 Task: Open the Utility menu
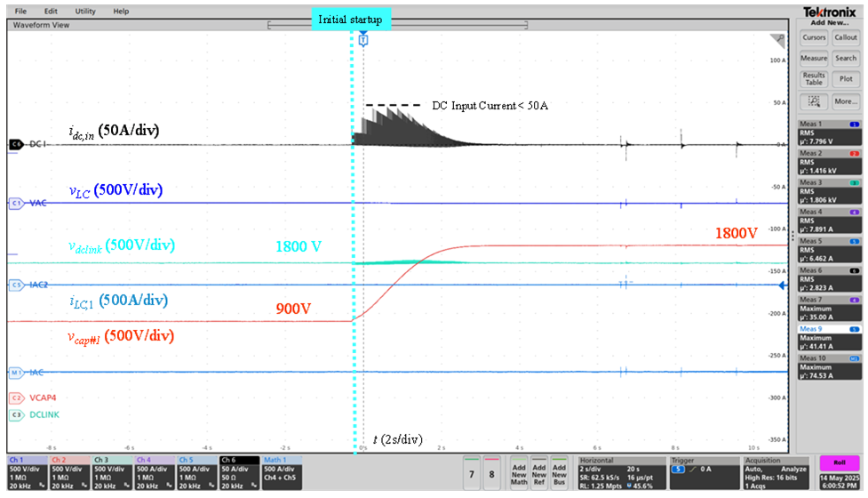[85, 11]
